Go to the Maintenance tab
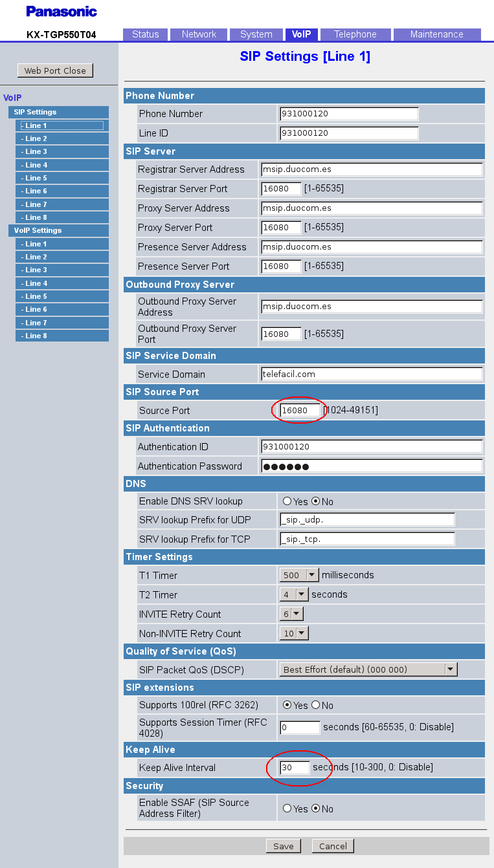This screenshot has width=494, height=868. 436,34
